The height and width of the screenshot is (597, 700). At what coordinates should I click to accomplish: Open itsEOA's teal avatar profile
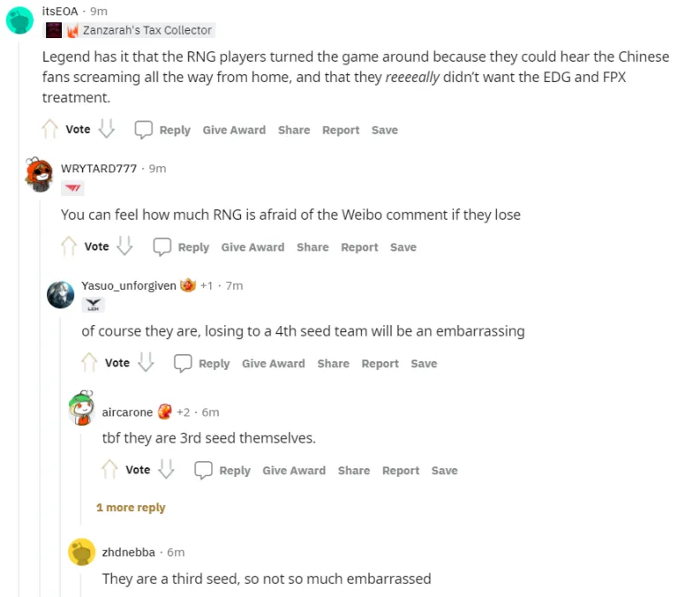click(19, 20)
